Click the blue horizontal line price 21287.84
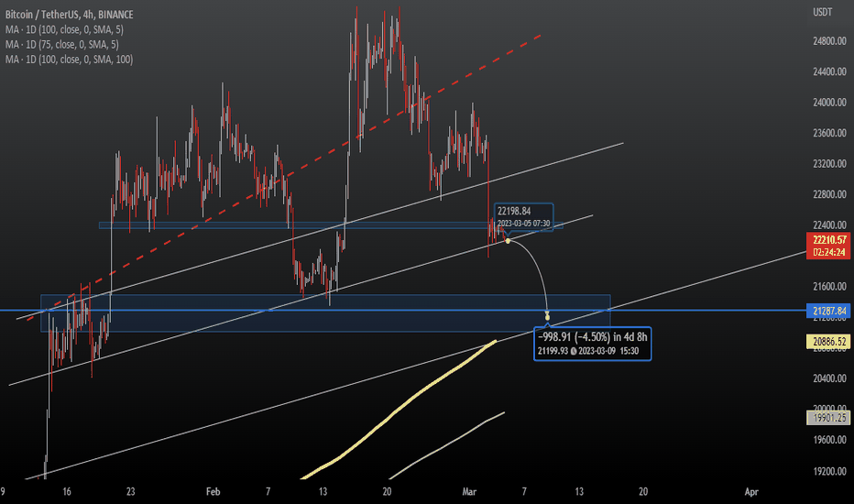This screenshot has width=854, height=504. point(827,311)
